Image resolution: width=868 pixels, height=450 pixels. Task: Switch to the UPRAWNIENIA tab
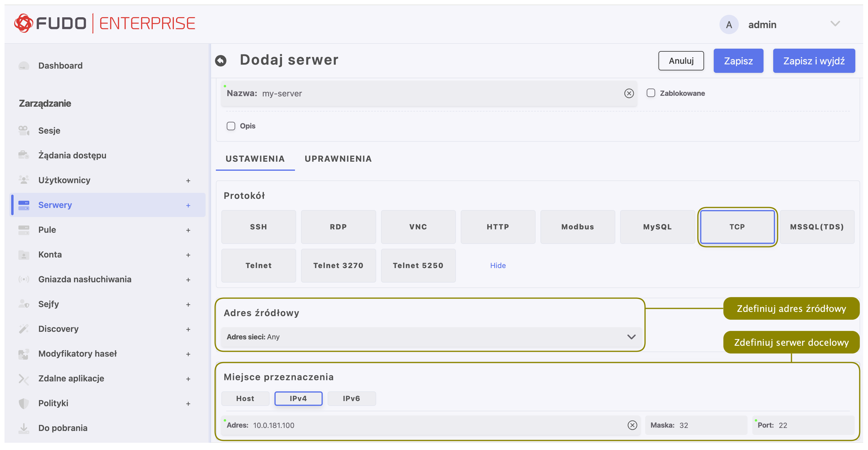(x=338, y=159)
